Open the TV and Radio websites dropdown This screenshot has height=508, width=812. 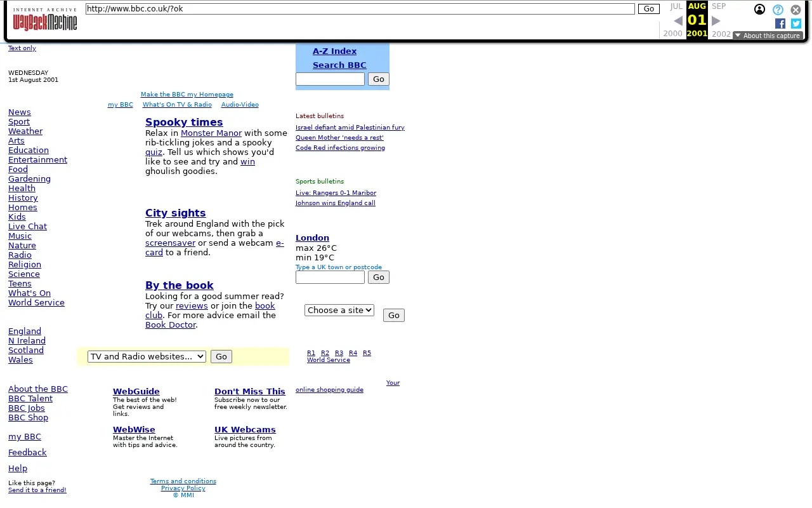(x=147, y=356)
